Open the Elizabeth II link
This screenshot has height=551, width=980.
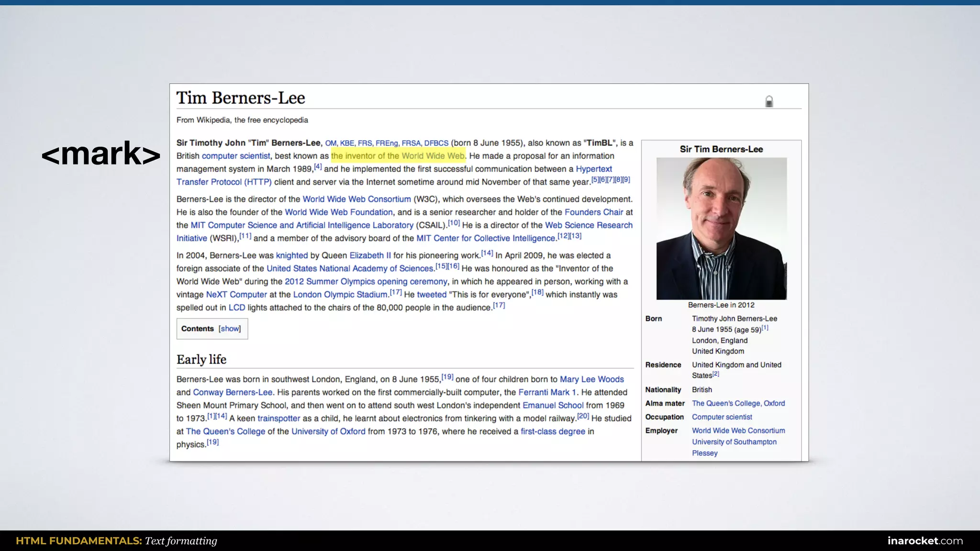pos(370,255)
